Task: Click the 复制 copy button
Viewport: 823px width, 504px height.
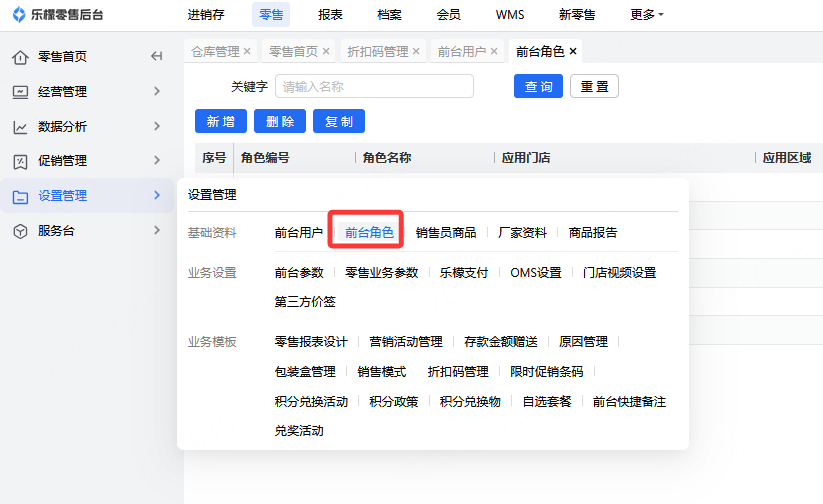Action: (339, 121)
